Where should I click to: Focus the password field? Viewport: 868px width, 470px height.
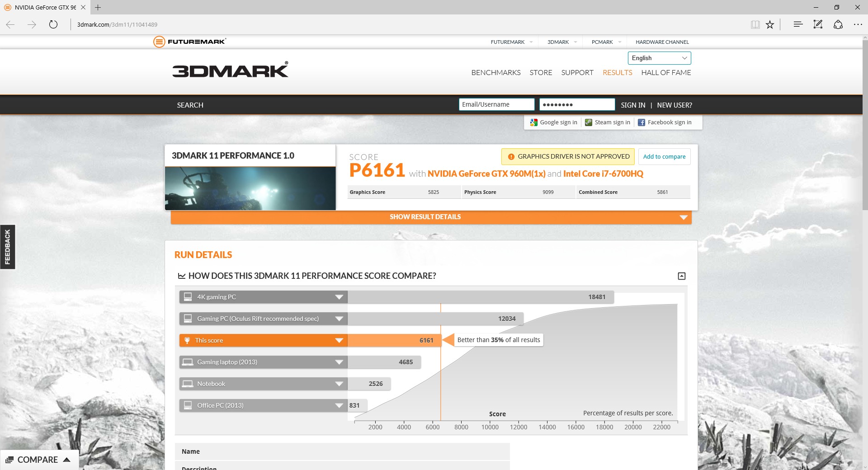click(577, 104)
